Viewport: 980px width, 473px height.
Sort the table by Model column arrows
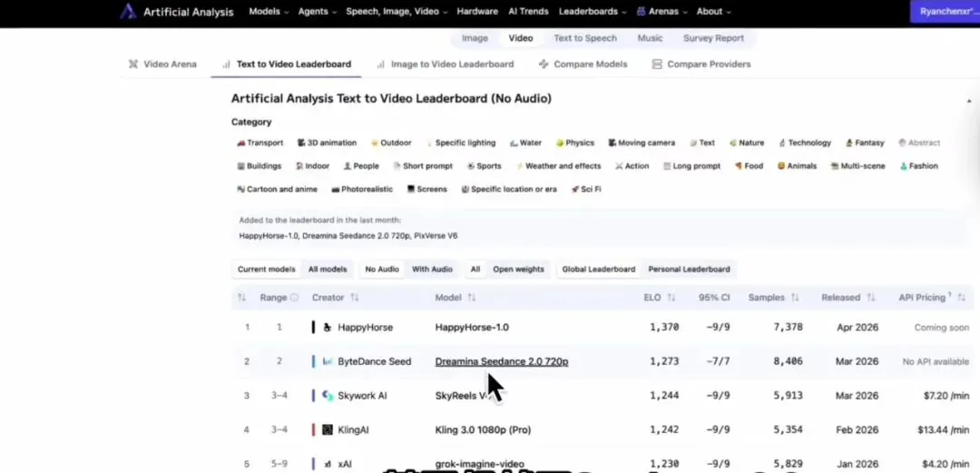(x=471, y=298)
